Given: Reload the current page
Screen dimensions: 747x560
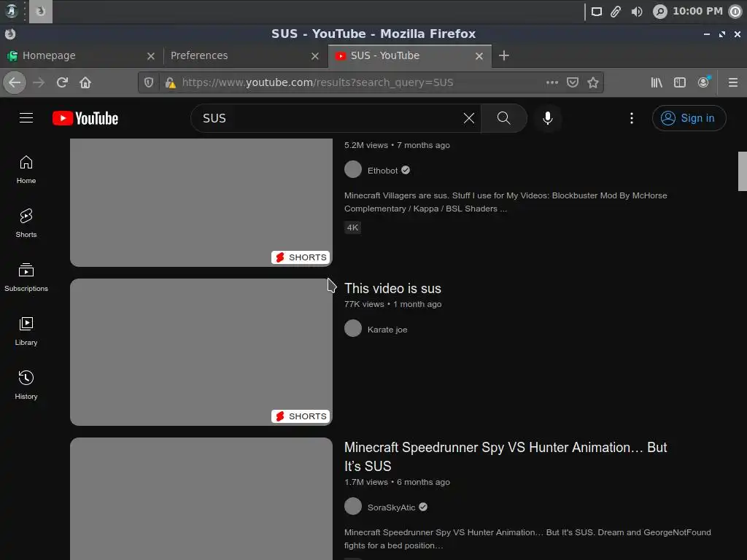Looking at the screenshot, I should 62,82.
